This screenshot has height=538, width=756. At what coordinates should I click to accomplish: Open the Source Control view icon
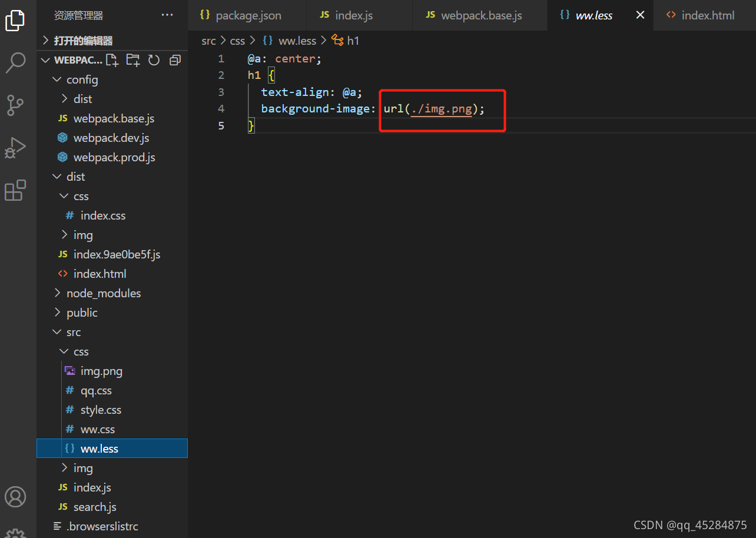pos(15,105)
